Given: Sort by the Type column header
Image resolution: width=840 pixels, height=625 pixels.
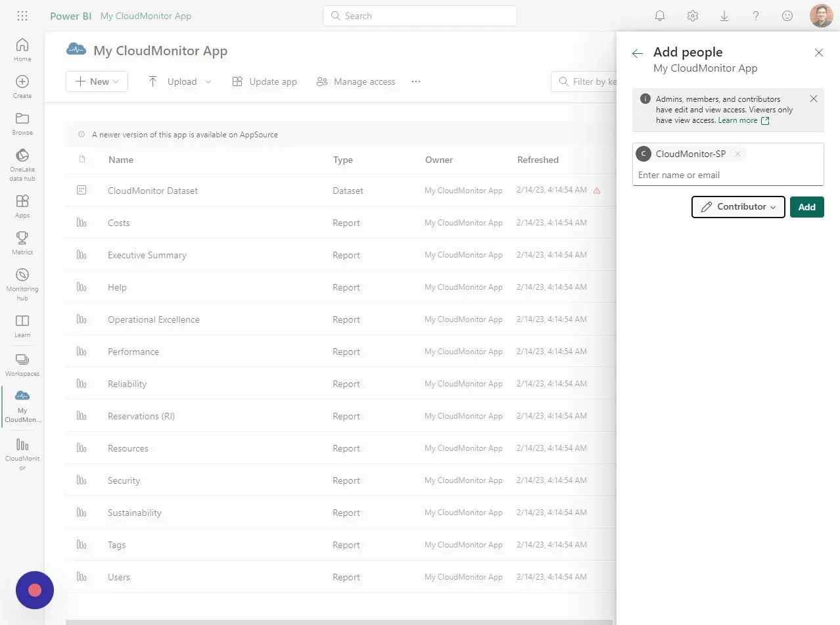Looking at the screenshot, I should [342, 160].
